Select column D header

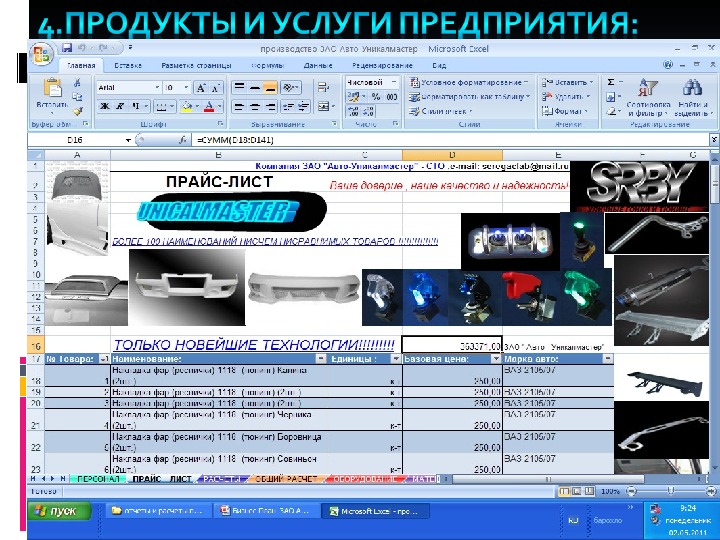pos(452,155)
